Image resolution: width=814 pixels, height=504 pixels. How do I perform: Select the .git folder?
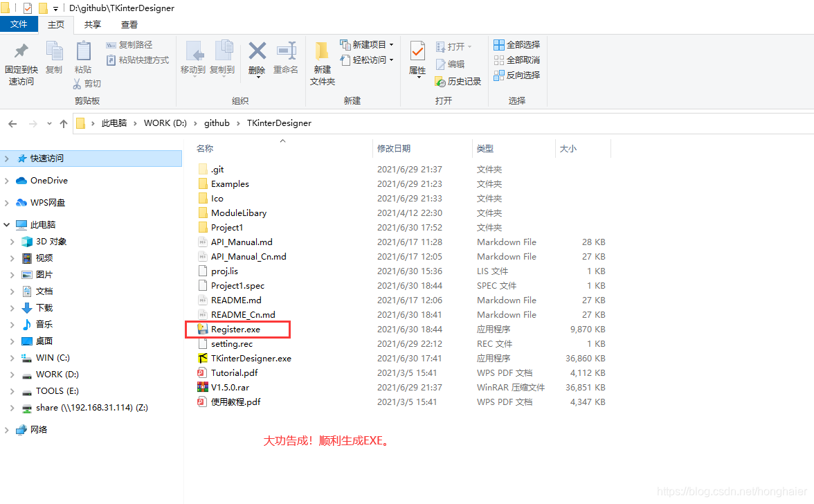[x=217, y=169]
